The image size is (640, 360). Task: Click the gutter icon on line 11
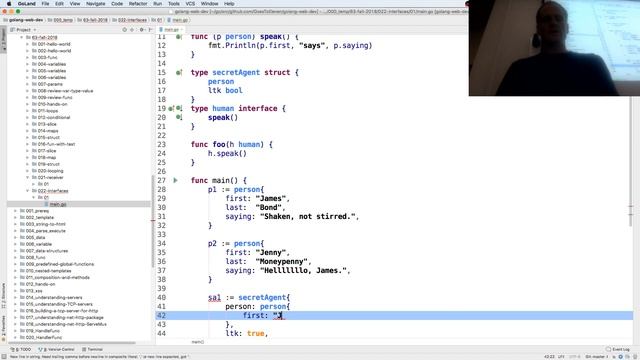(178, 37)
